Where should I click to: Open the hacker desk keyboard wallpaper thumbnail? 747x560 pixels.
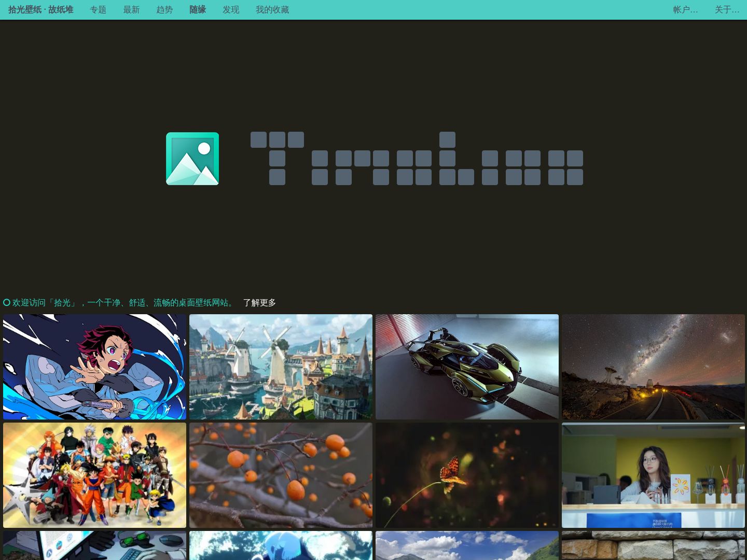pos(94,545)
